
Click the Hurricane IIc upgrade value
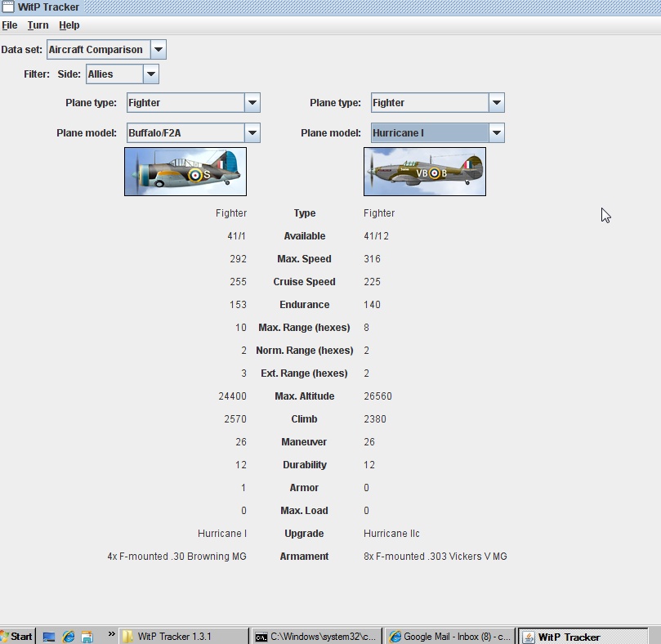tap(391, 534)
